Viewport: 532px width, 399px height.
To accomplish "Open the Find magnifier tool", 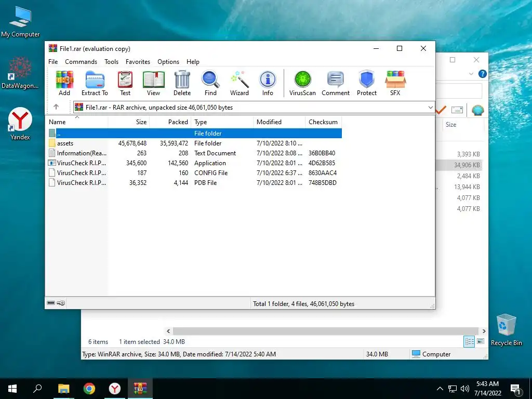I will coord(210,83).
